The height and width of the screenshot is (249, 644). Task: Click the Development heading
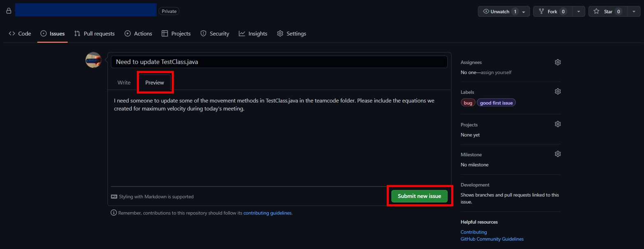click(x=475, y=185)
